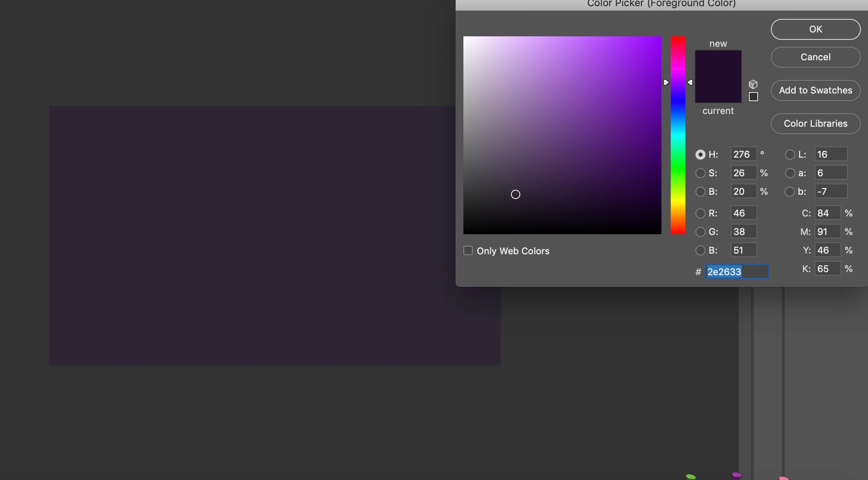Enable the Only Web Colors checkbox

point(468,251)
